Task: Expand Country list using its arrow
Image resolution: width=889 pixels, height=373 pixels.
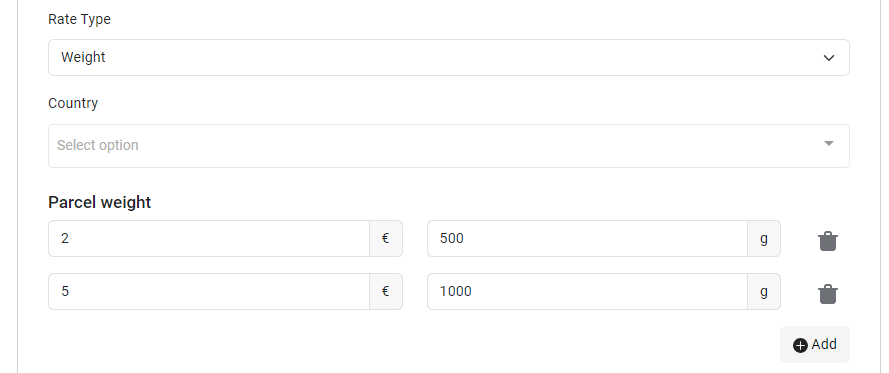Action: click(x=828, y=143)
